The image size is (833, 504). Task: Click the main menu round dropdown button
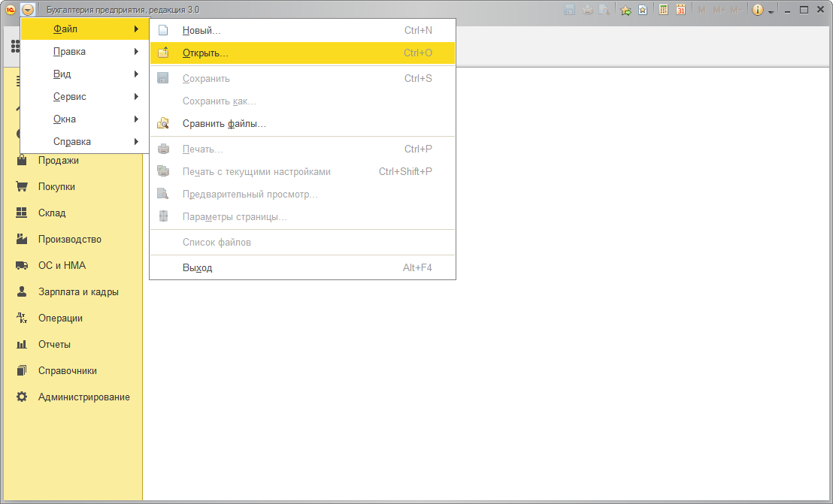[28, 10]
